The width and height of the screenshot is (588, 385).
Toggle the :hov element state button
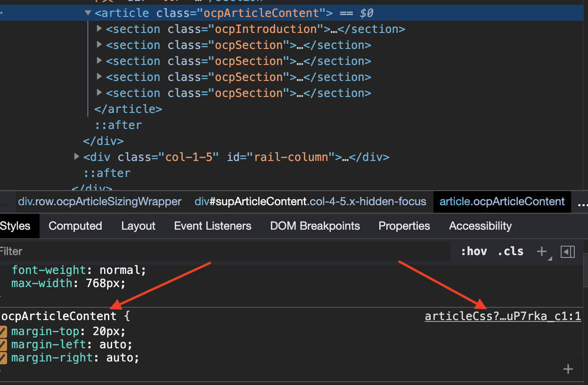pyautogui.click(x=474, y=251)
